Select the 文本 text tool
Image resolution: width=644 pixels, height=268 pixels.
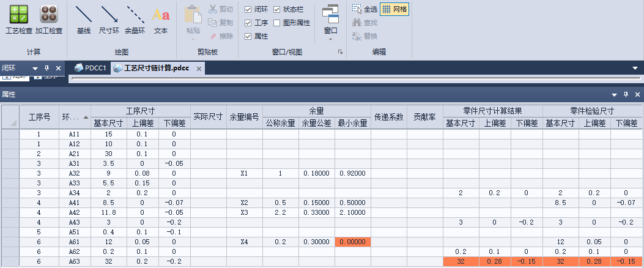coord(161,20)
